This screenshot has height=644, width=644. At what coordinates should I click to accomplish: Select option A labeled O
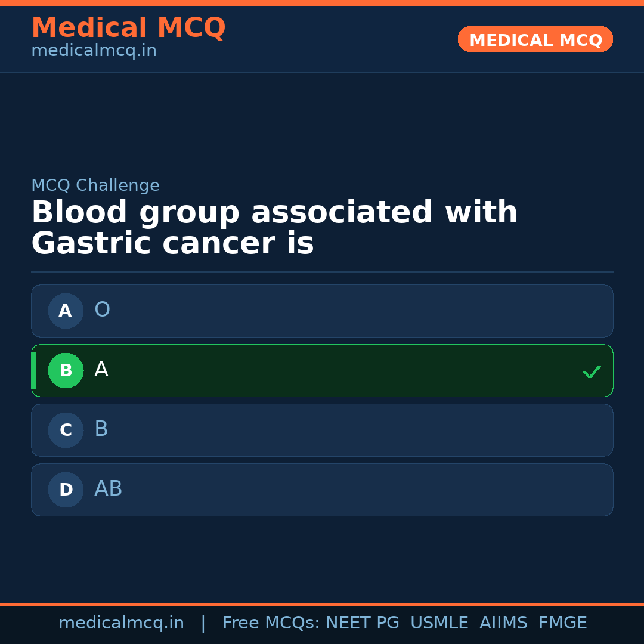tap(322, 311)
